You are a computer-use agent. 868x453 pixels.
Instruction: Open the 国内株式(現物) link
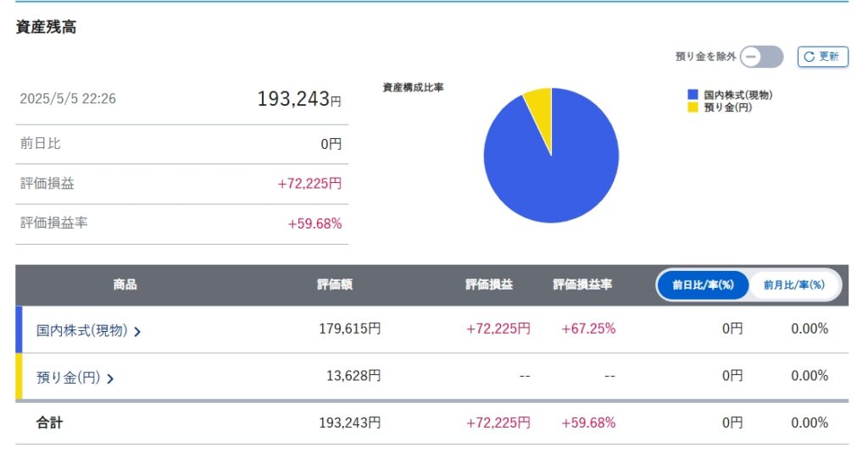(81, 330)
